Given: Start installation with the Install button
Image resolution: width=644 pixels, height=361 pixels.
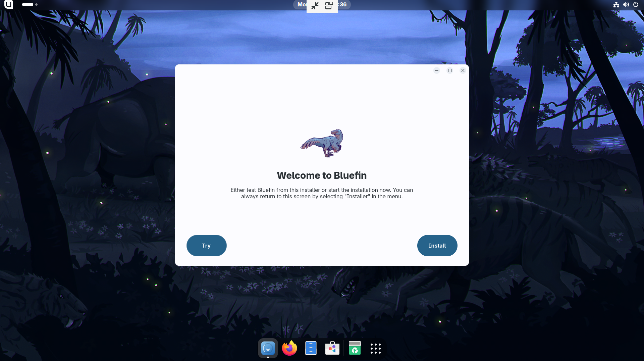Looking at the screenshot, I should coord(437,246).
